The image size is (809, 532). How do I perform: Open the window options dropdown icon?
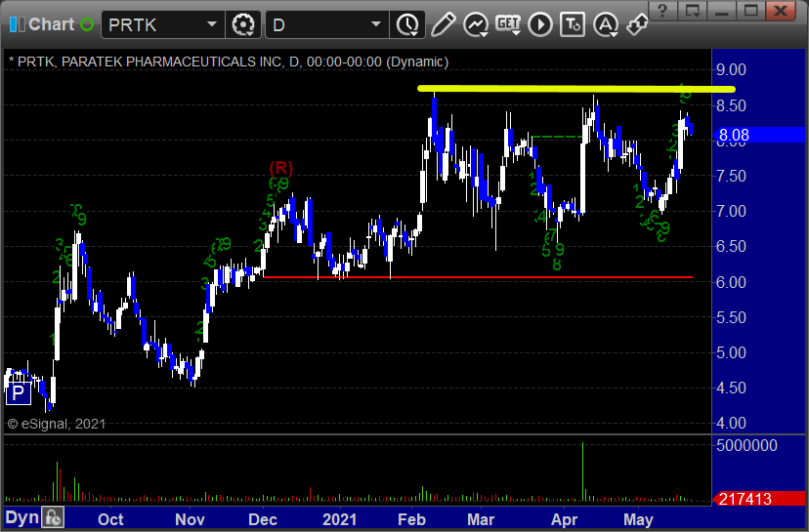pyautogui.click(x=693, y=10)
